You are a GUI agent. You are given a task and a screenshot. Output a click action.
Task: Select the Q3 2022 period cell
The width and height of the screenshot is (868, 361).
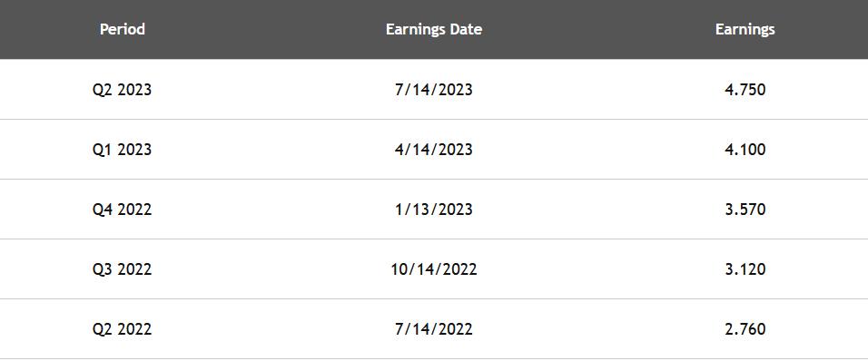coord(122,269)
